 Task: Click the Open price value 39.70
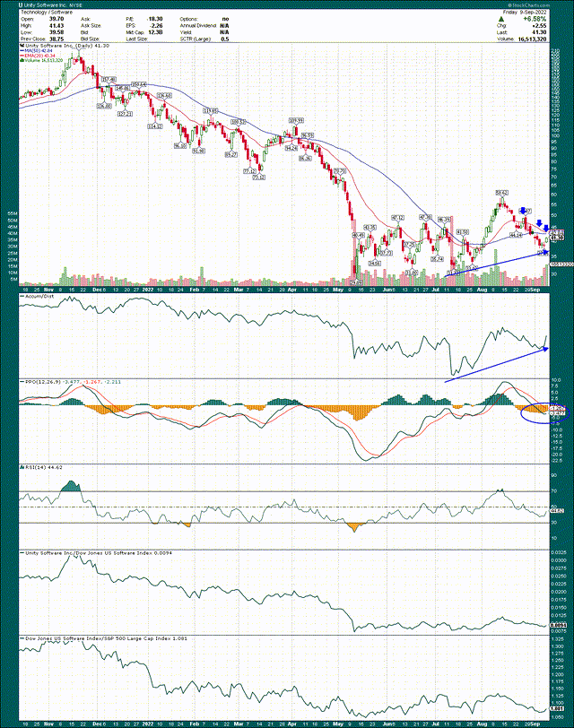click(57, 19)
